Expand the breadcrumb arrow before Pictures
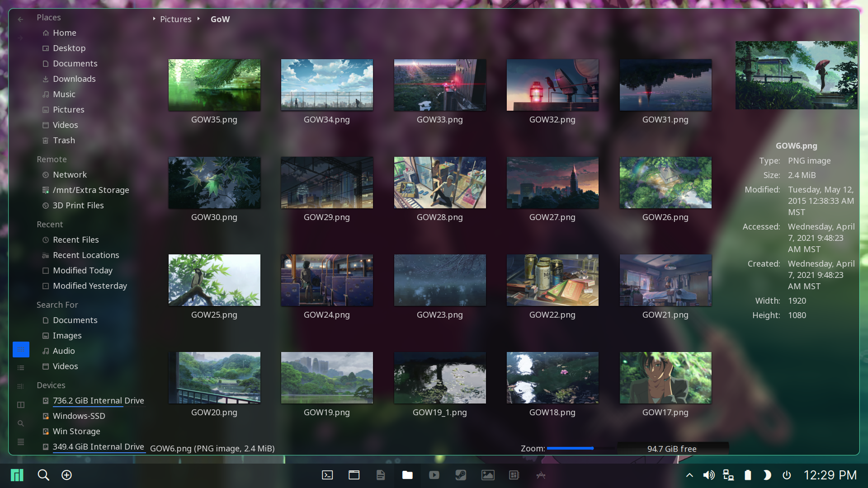Image resolution: width=868 pixels, height=488 pixels. pyautogui.click(x=154, y=19)
